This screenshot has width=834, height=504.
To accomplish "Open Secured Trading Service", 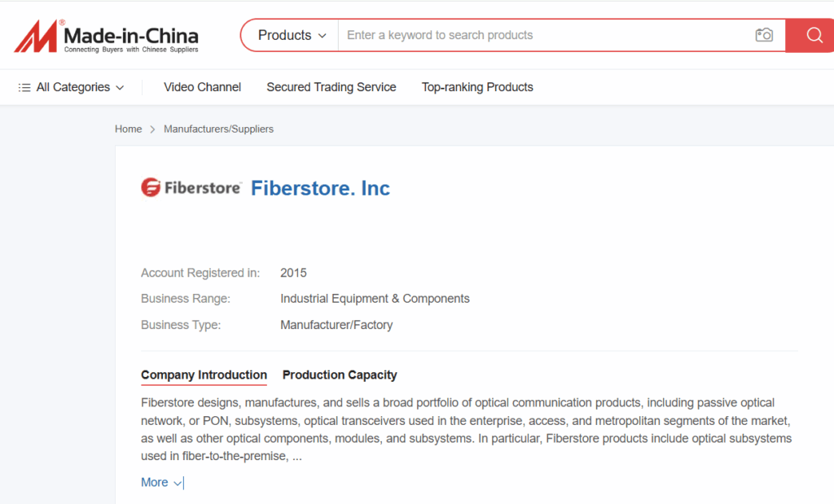I will (x=331, y=87).
